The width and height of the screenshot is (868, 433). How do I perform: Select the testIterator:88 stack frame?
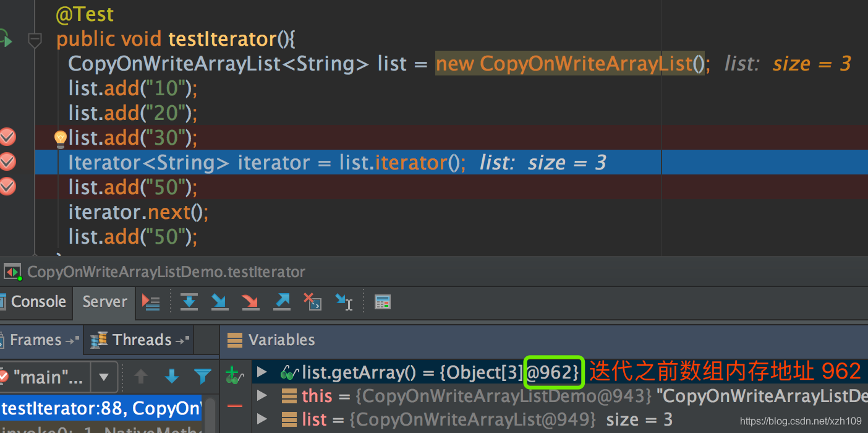point(101,408)
